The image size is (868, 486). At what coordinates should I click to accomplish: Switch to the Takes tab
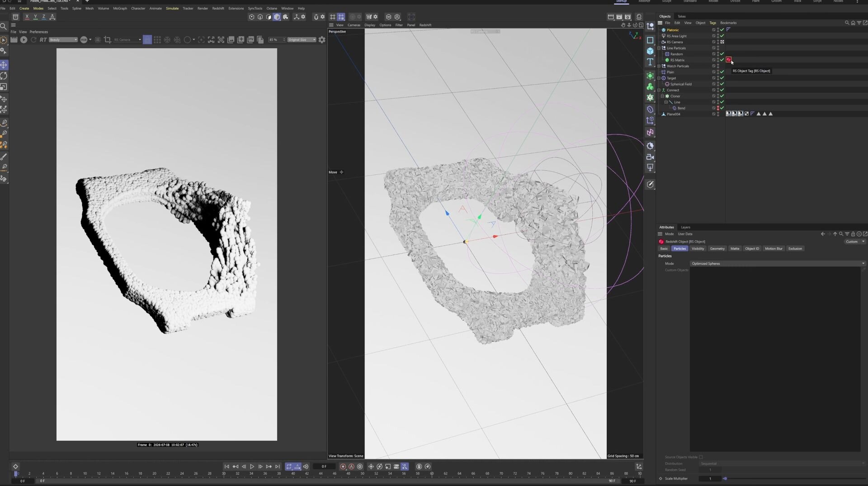click(681, 16)
